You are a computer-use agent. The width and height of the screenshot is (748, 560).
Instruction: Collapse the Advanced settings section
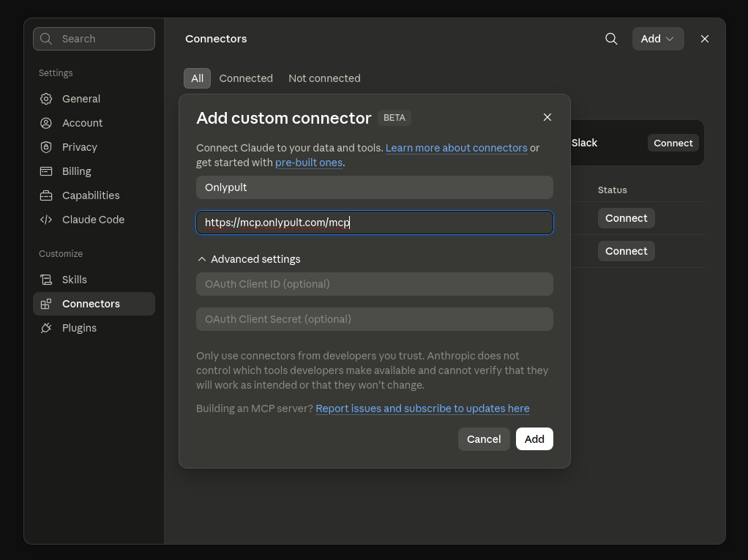249,259
